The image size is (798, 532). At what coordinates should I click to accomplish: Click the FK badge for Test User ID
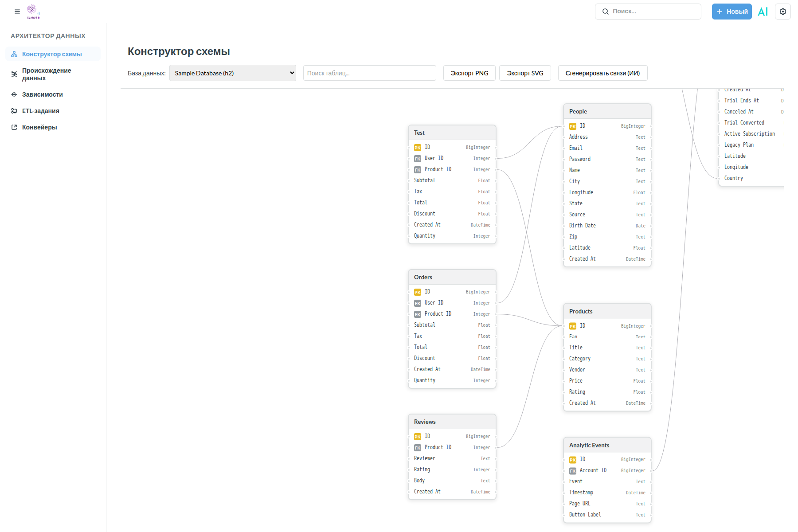coord(418,159)
